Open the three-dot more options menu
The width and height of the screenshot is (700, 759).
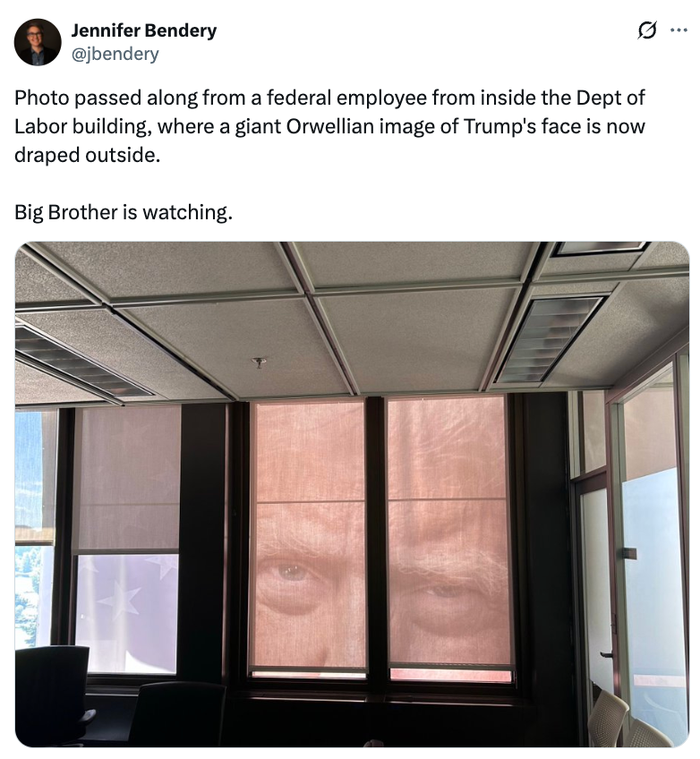click(679, 30)
